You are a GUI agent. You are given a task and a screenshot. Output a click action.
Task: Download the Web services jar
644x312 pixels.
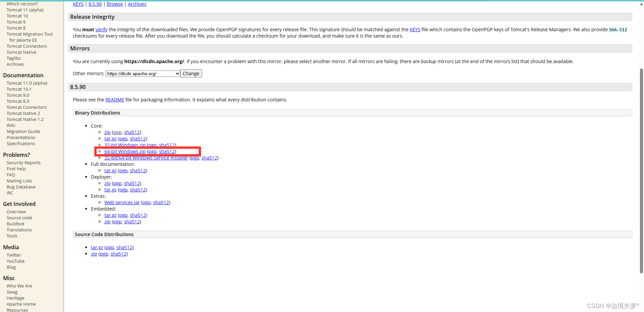[122, 203]
